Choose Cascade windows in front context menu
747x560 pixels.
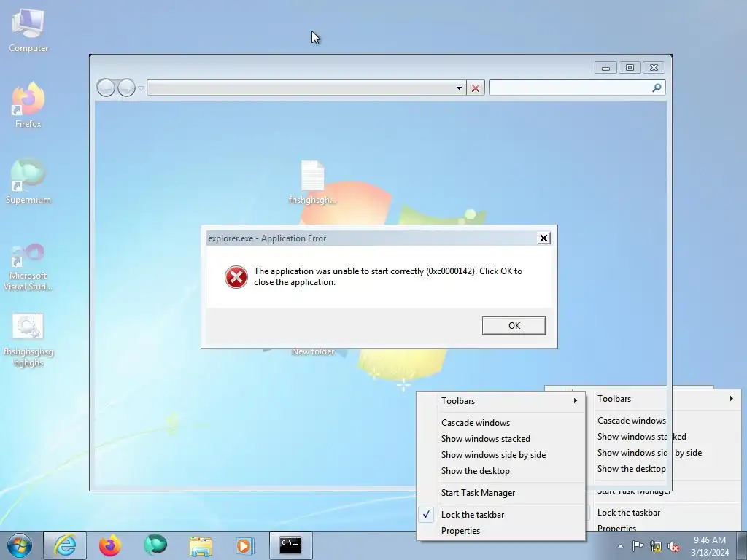pyautogui.click(x=501, y=423)
